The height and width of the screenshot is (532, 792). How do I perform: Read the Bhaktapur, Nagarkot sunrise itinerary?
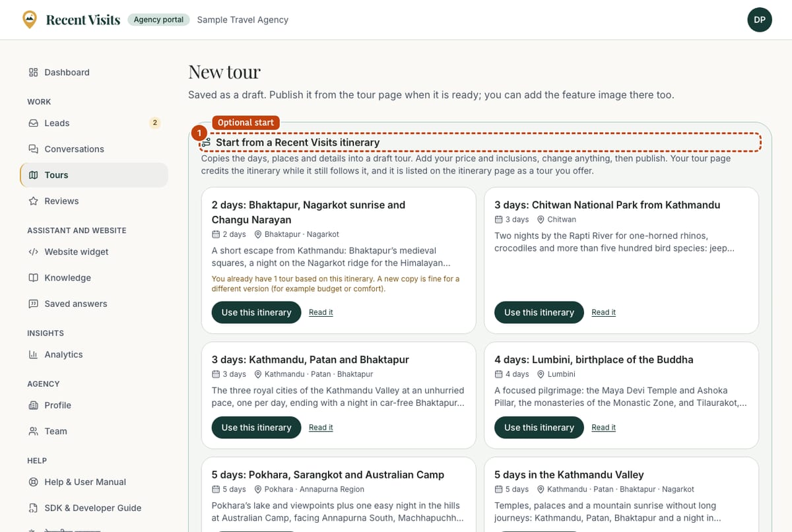click(321, 312)
